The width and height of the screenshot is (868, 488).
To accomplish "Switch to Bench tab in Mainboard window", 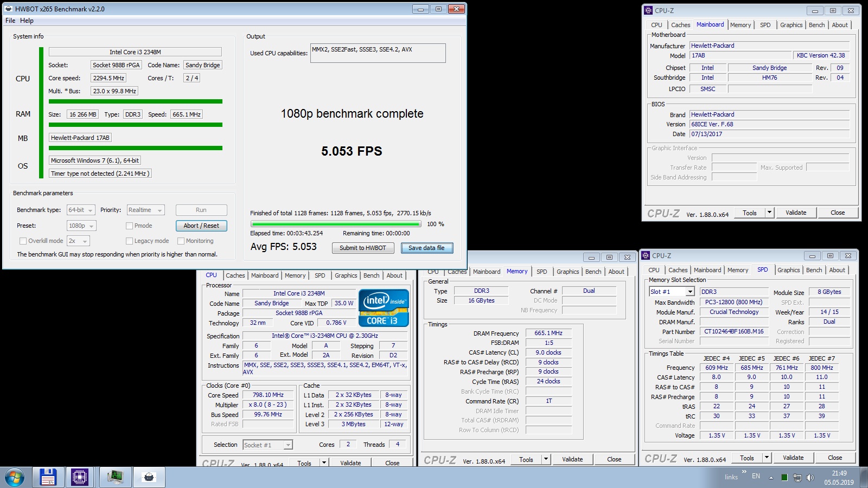I will pos(816,25).
